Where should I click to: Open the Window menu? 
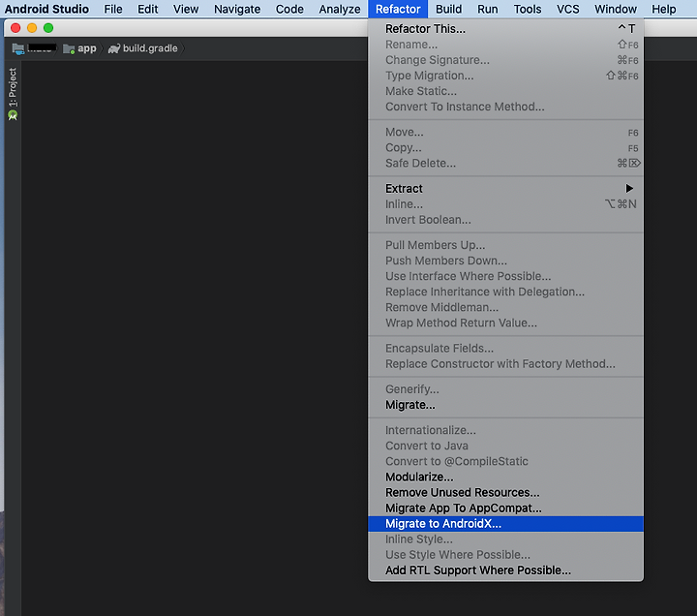616,9
